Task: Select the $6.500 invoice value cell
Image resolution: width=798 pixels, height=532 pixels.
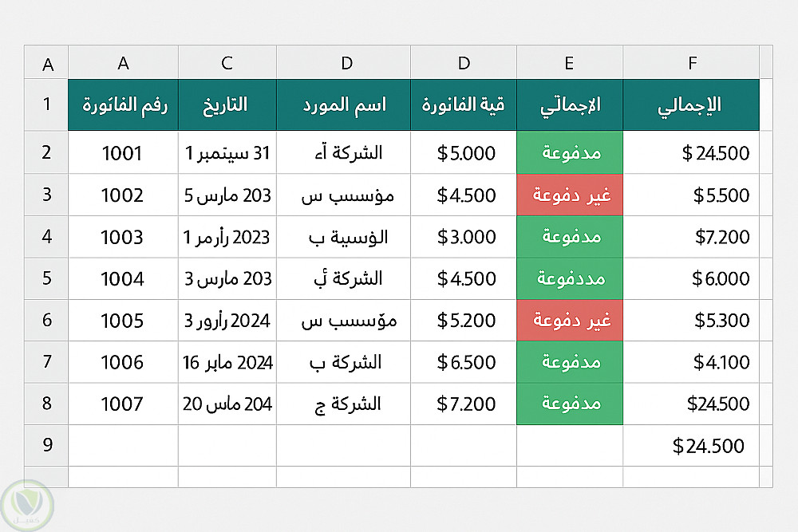Action: 464,362
